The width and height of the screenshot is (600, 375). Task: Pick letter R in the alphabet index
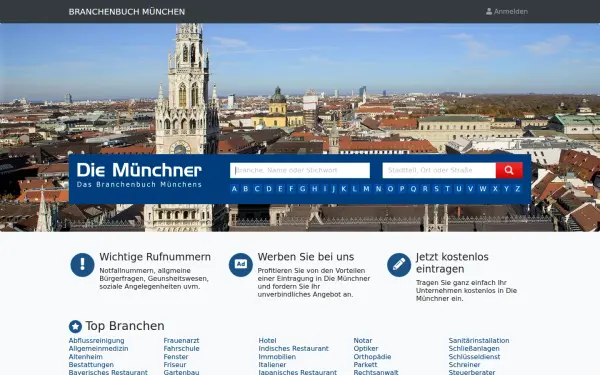[x=425, y=189]
